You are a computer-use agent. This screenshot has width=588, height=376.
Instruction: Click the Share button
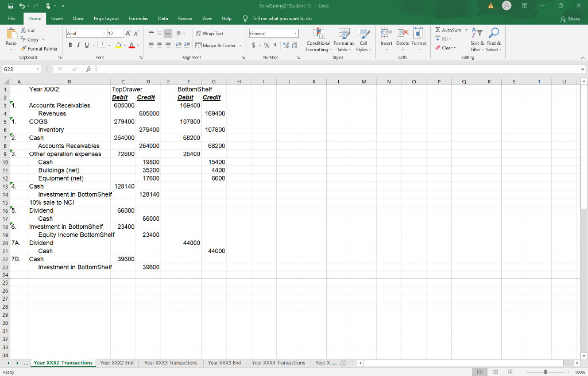571,18
